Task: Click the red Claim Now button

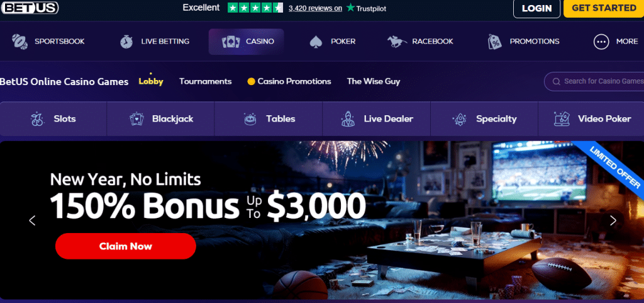Action: point(126,246)
